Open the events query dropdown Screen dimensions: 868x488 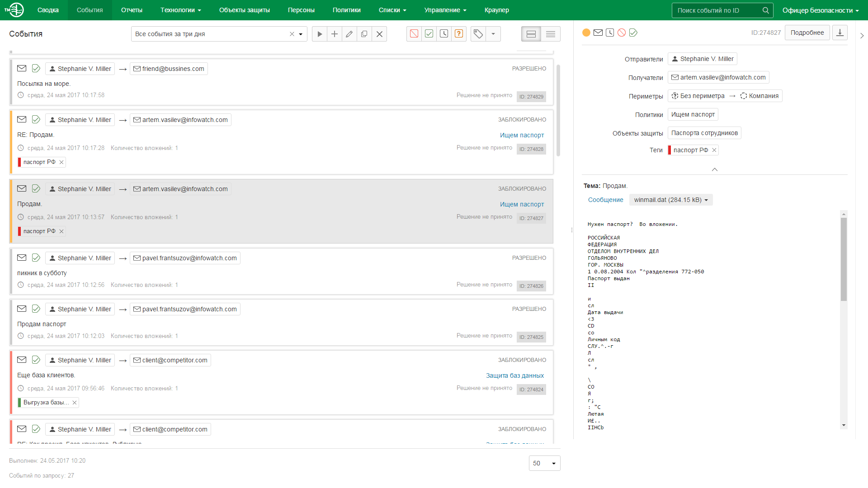tap(301, 34)
